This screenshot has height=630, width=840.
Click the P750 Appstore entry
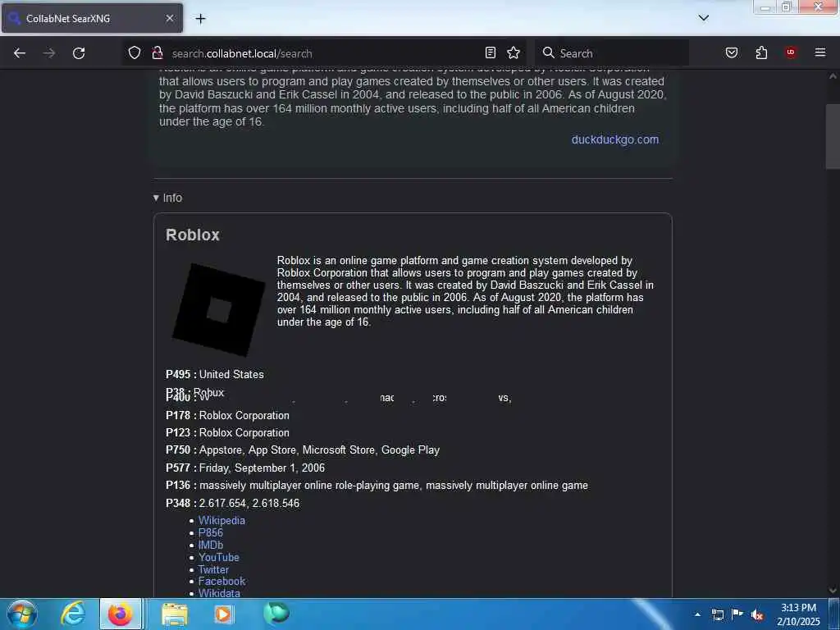point(303,450)
